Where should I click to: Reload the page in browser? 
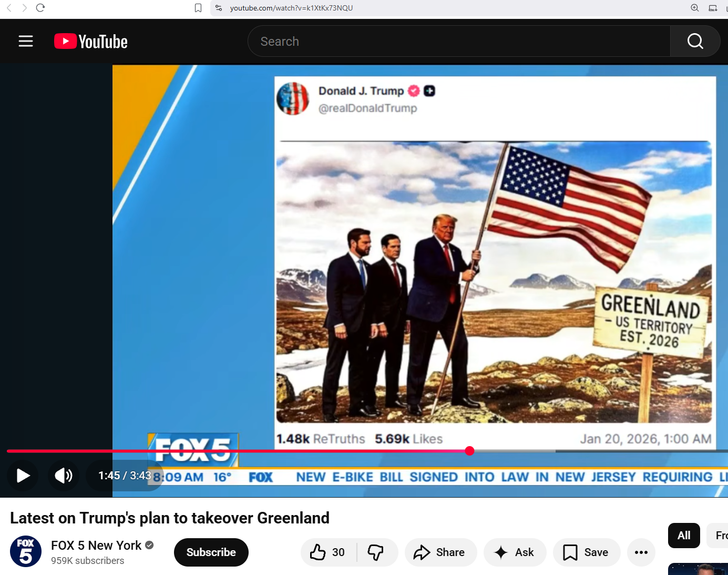[x=40, y=8]
